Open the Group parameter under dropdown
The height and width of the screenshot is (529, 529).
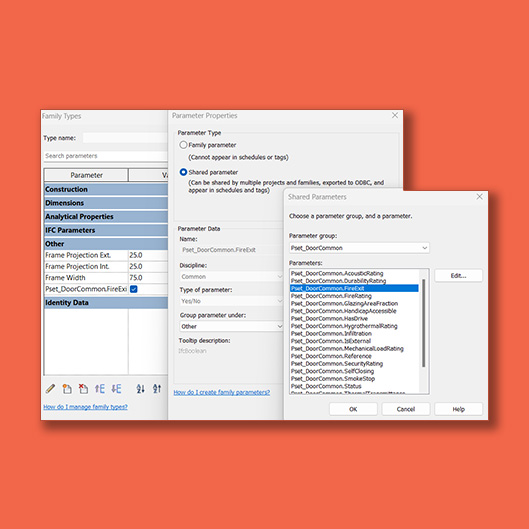(x=231, y=326)
